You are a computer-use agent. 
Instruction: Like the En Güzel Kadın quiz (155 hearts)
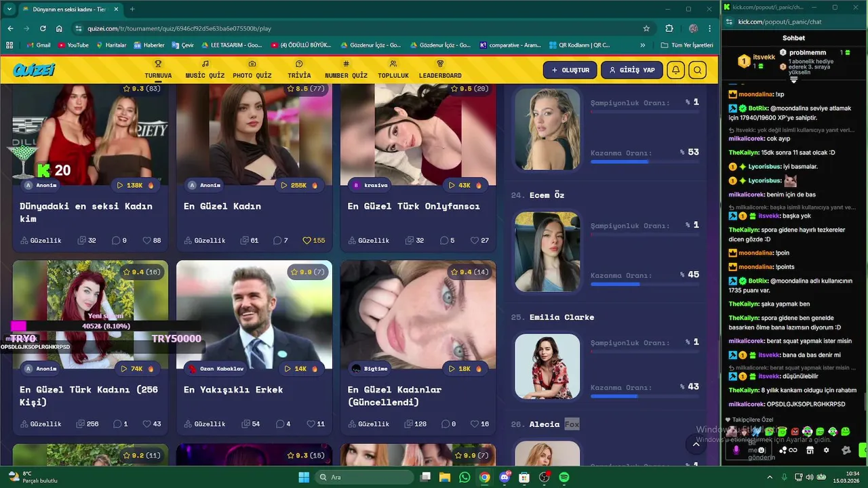[314, 241]
